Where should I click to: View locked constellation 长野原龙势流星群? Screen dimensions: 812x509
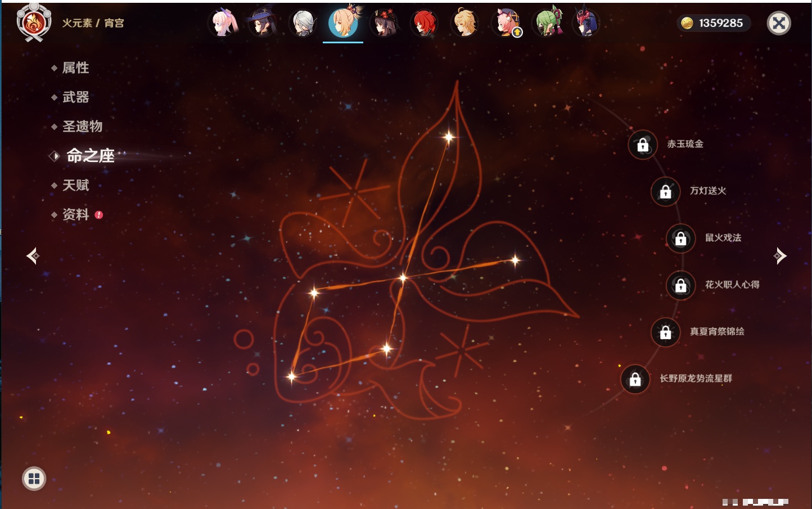point(635,379)
